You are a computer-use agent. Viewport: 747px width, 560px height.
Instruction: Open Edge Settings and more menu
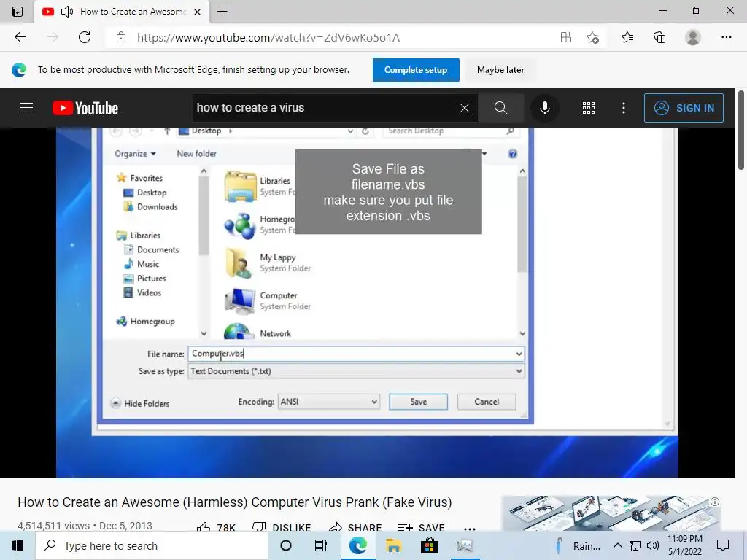click(x=726, y=37)
